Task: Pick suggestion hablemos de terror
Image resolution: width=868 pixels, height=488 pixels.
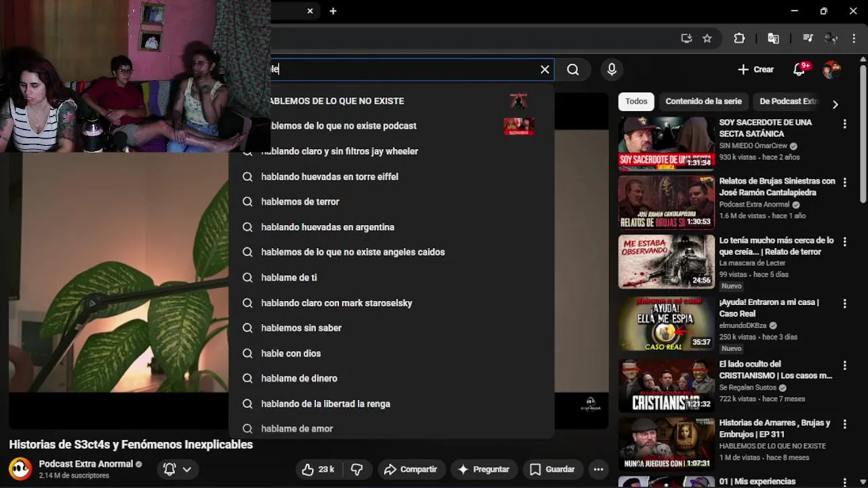Action: 391,201
